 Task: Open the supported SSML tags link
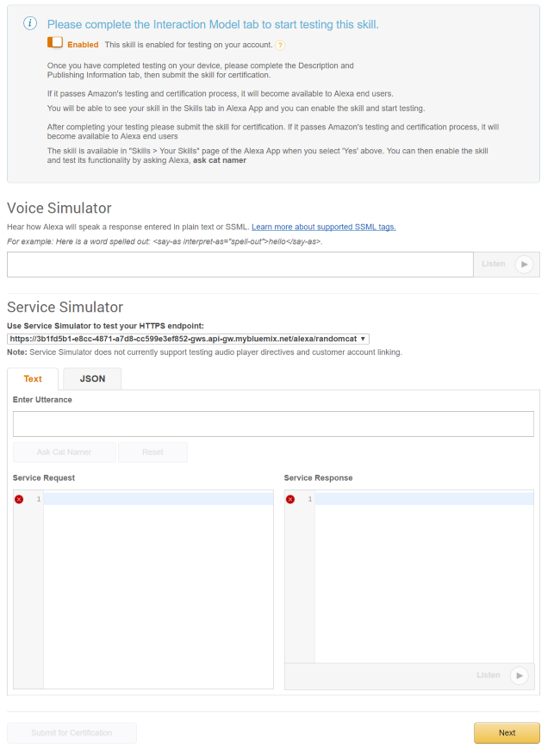323,228
